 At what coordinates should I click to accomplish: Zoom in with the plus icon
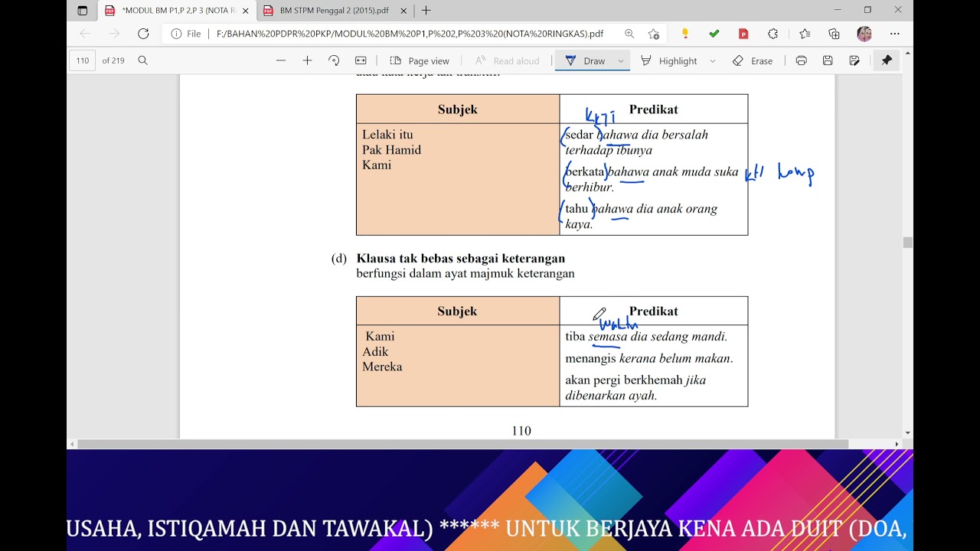pyautogui.click(x=307, y=60)
